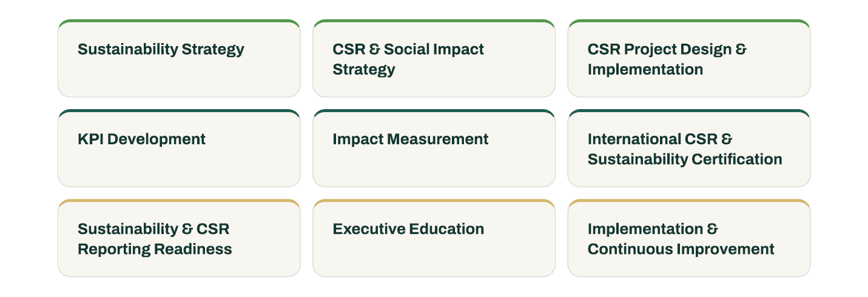Select the CSR & Social Impact Strategy card
This screenshot has width=868, height=297.
(434, 58)
